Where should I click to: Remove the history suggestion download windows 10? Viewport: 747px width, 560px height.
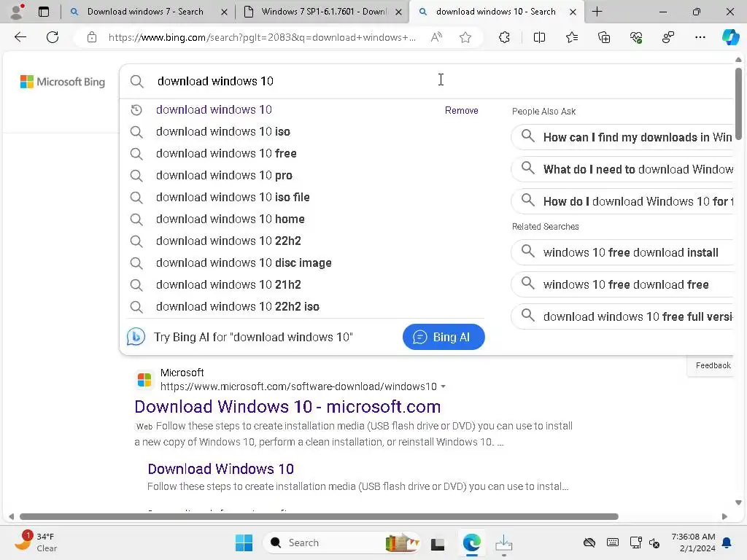point(461,111)
